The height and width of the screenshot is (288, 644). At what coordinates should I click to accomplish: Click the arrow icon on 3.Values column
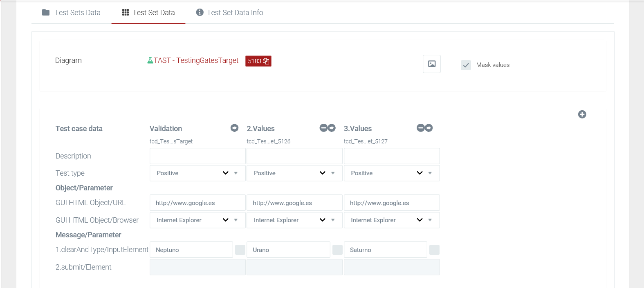(429, 128)
